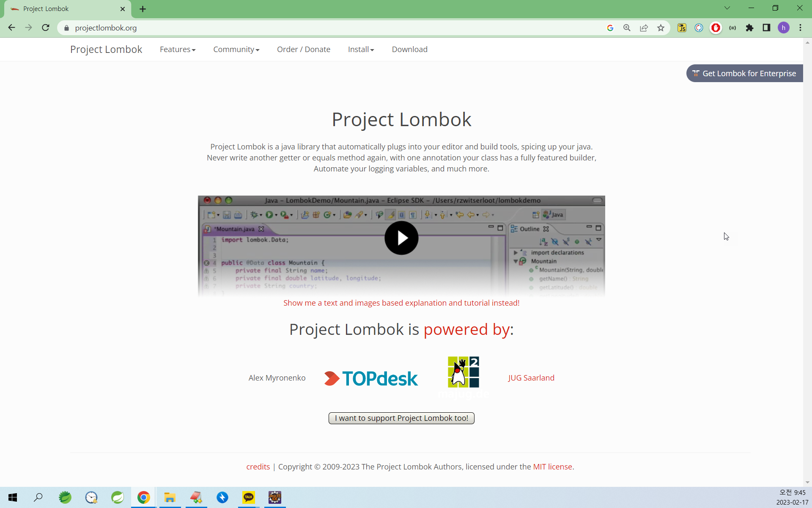Screen dimensions: 812x508
Task: Open the tab search chevron
Action: (x=727, y=8)
